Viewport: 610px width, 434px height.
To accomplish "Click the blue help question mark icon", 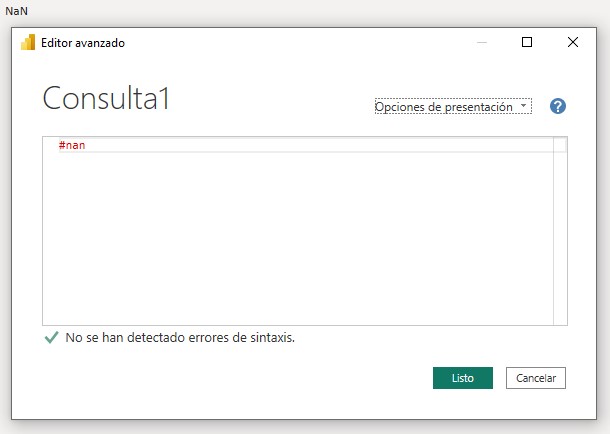I will [x=557, y=106].
